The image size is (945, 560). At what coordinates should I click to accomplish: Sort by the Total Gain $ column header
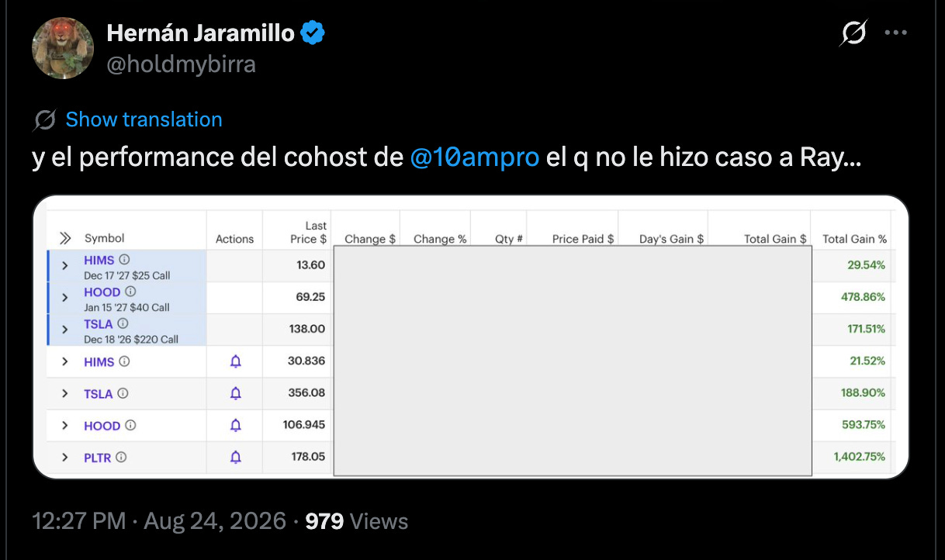point(775,239)
